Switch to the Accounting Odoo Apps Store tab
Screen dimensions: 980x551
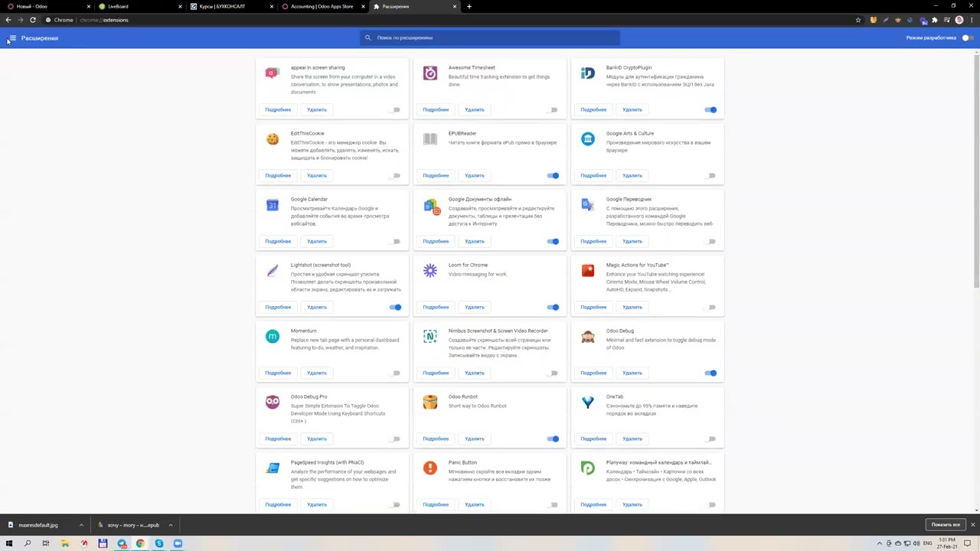coord(322,6)
